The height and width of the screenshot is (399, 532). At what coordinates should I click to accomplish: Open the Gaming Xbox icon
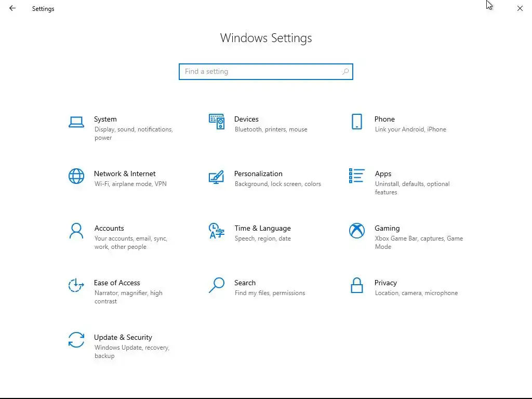[x=356, y=231]
